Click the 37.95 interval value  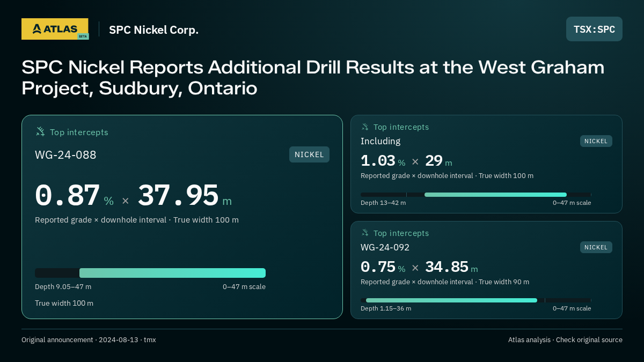pos(178,195)
